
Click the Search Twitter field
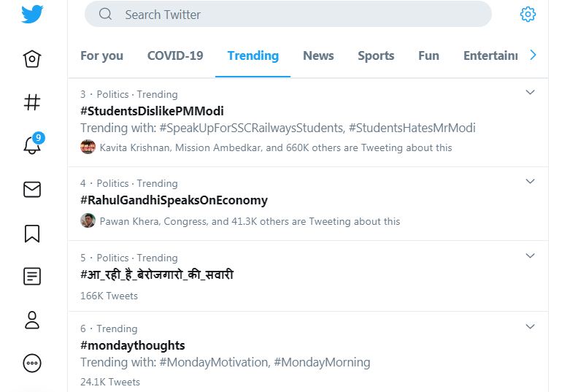(x=288, y=15)
